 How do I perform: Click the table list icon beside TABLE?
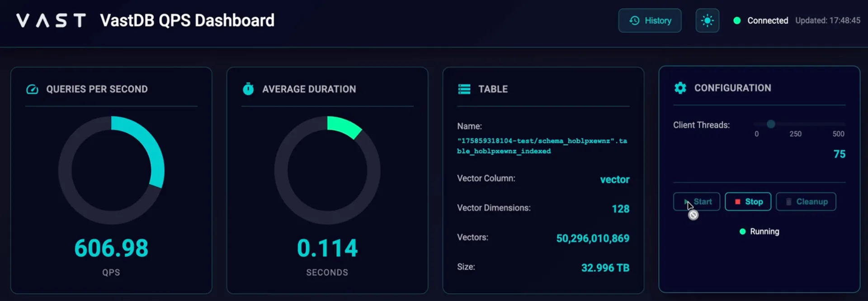click(464, 89)
